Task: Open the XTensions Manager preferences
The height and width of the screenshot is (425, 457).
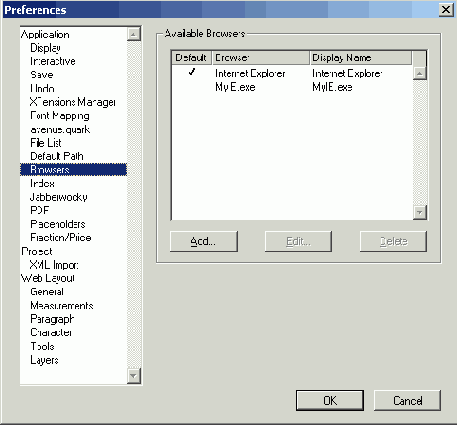Action: [x=73, y=102]
